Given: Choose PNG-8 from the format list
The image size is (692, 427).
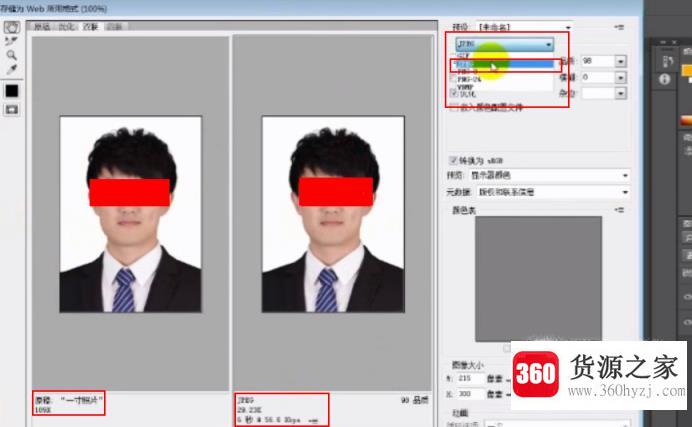Looking at the screenshot, I should (504, 72).
